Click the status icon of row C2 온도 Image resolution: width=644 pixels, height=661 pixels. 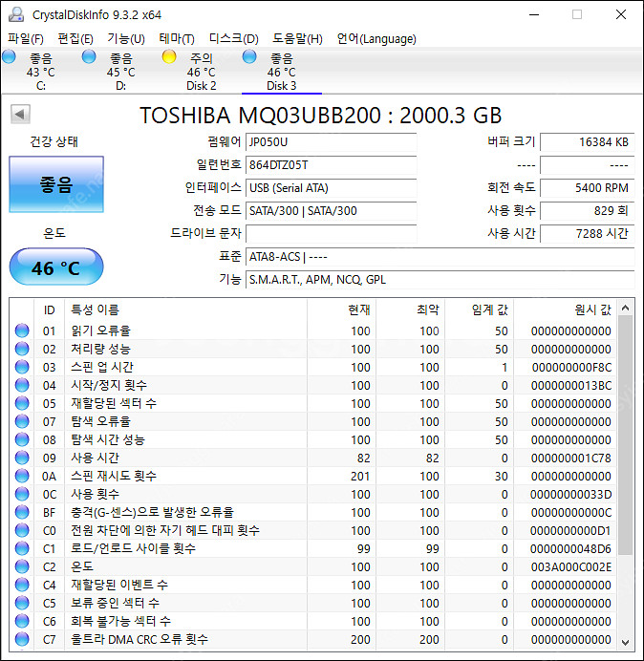point(22,566)
